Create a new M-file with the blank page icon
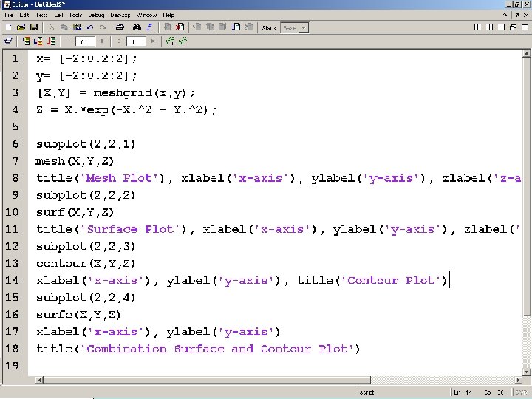The height and width of the screenshot is (399, 532). point(9,27)
